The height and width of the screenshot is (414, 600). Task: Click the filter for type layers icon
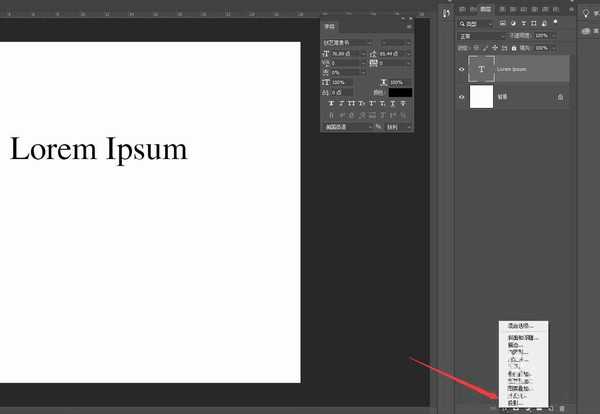click(x=522, y=23)
